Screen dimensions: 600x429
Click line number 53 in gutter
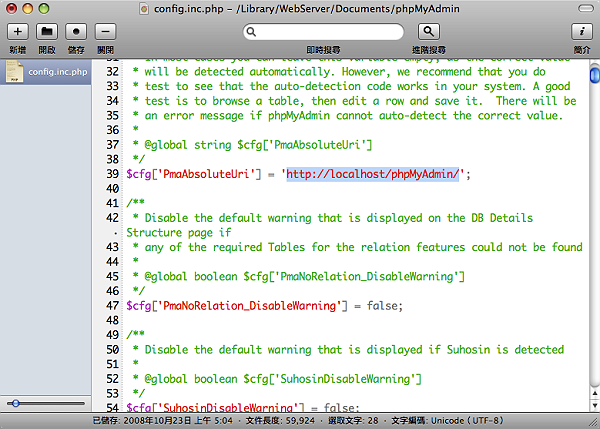(x=112, y=393)
